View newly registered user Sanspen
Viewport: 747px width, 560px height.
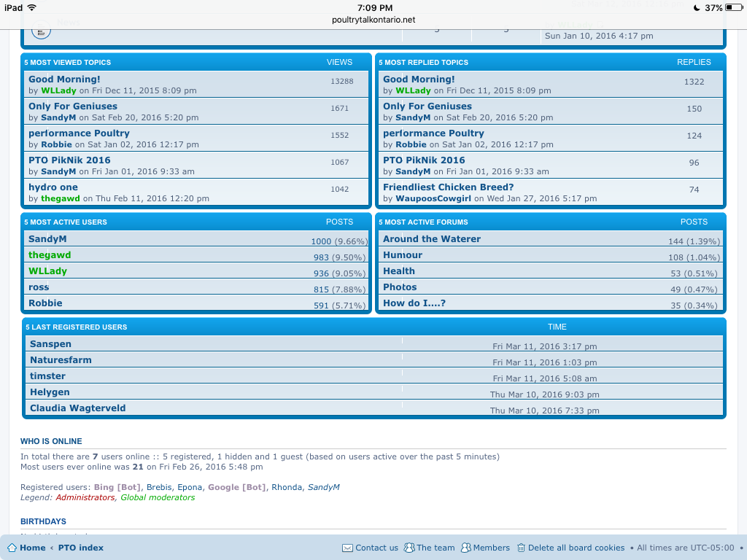point(50,344)
